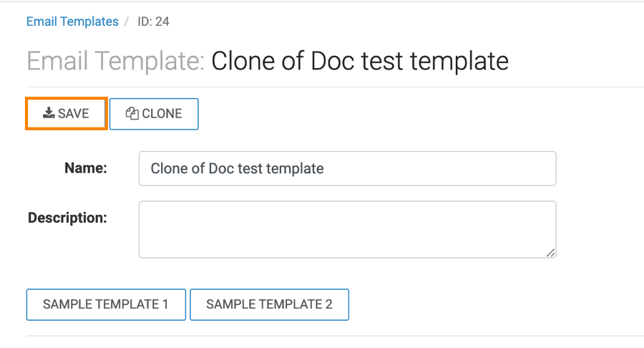Image resolution: width=644 pixels, height=348 pixels.
Task: Click the gray "Email Template:" heading prefix
Action: [116, 61]
